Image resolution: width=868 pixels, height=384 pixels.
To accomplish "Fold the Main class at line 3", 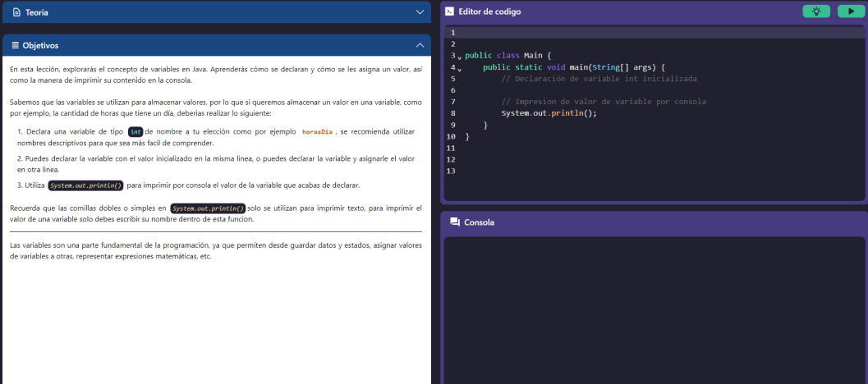I will pyautogui.click(x=459, y=57).
